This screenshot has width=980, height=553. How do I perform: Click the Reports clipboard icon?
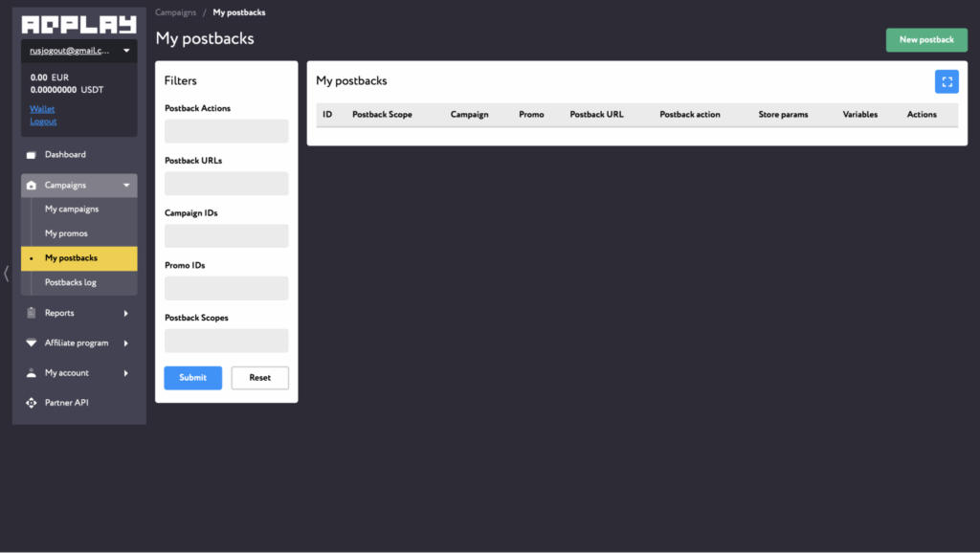coord(31,313)
